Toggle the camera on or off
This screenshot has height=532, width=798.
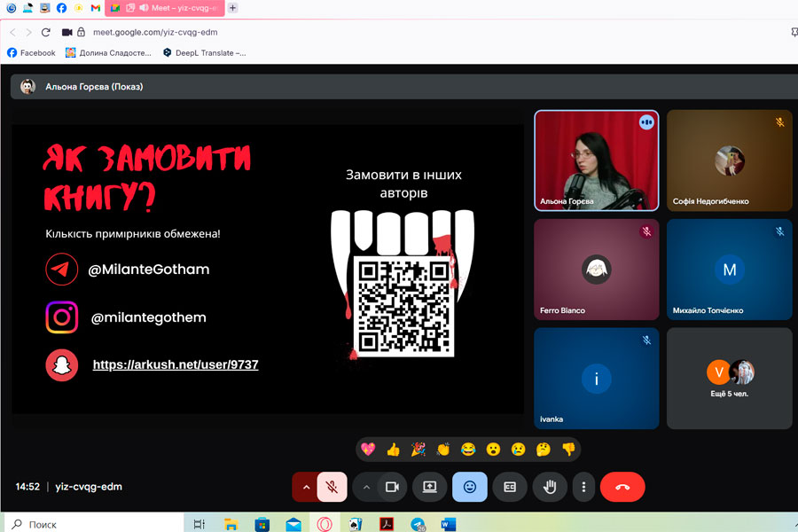[x=392, y=487]
